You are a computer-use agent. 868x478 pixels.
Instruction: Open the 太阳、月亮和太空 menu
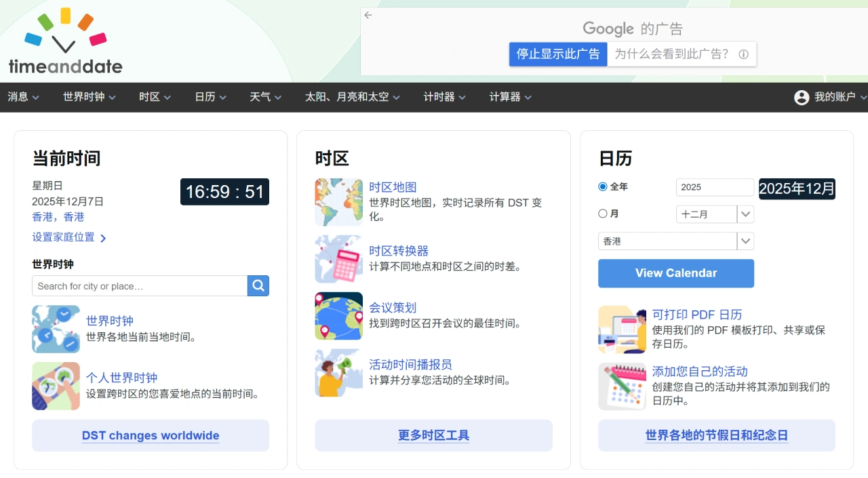[x=352, y=97]
